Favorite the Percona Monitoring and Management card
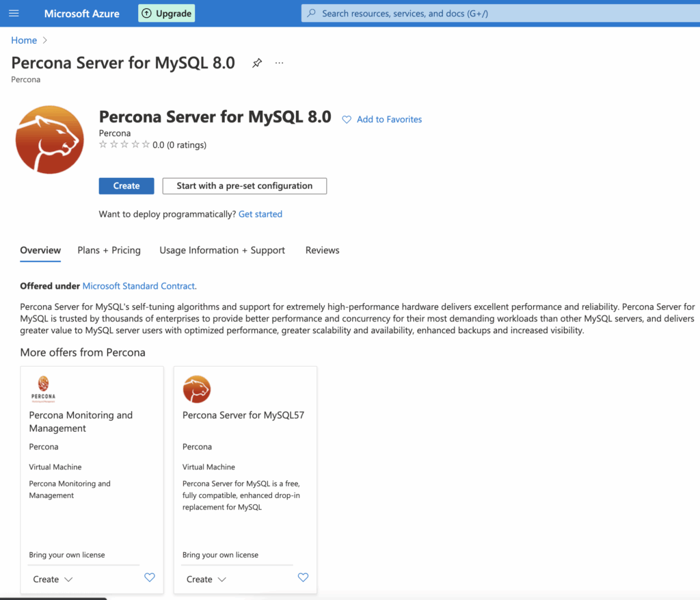The width and height of the screenshot is (700, 600). tap(150, 577)
